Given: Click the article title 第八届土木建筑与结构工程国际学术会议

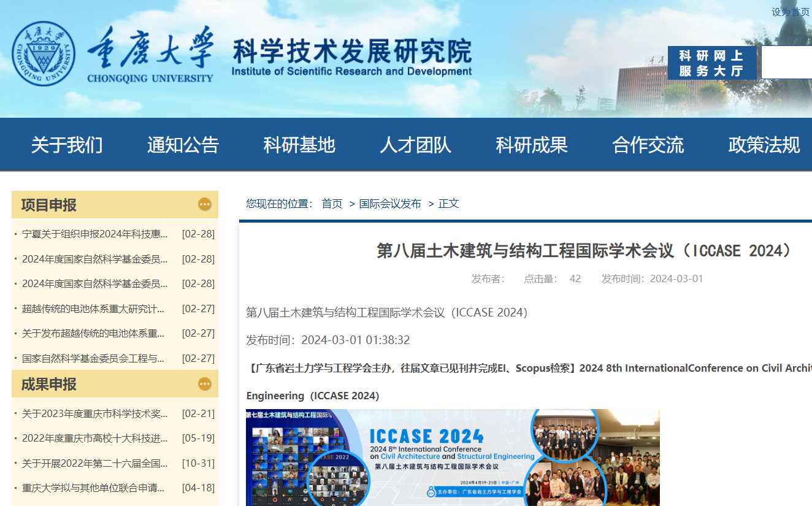Looking at the screenshot, I should pos(585,250).
